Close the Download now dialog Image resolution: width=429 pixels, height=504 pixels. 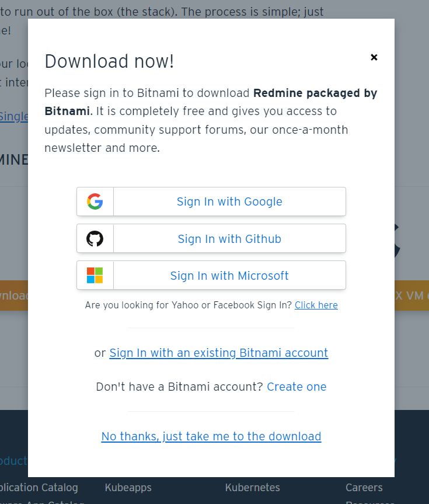click(x=374, y=57)
